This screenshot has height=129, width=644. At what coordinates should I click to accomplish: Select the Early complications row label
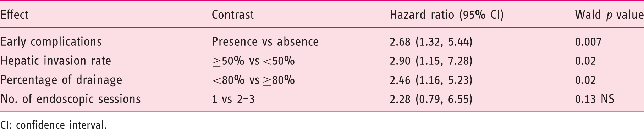click(51, 42)
